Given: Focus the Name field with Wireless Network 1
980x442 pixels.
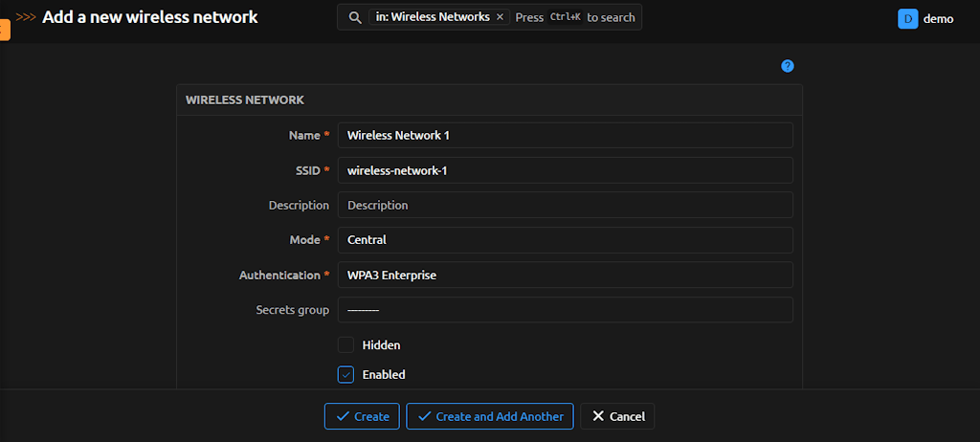Looking at the screenshot, I should 565,135.
